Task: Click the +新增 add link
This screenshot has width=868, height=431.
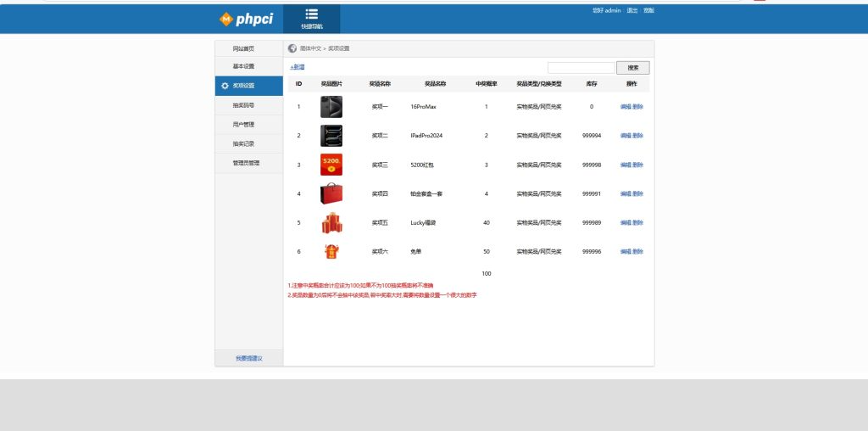Action: 297,67
